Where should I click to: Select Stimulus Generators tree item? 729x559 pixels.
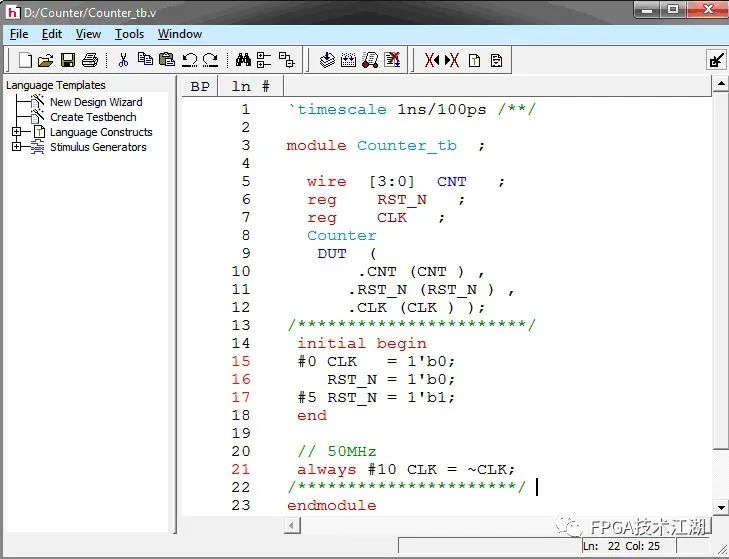tap(98, 147)
